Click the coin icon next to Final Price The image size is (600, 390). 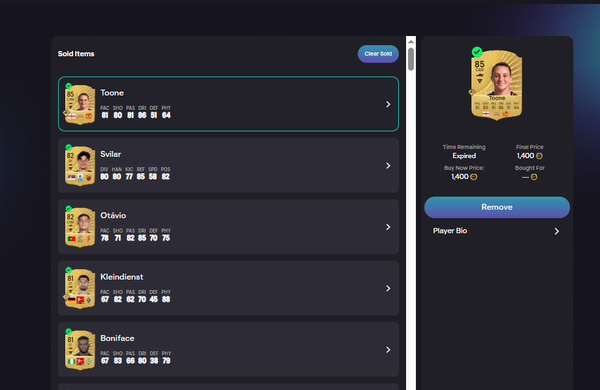tap(539, 156)
